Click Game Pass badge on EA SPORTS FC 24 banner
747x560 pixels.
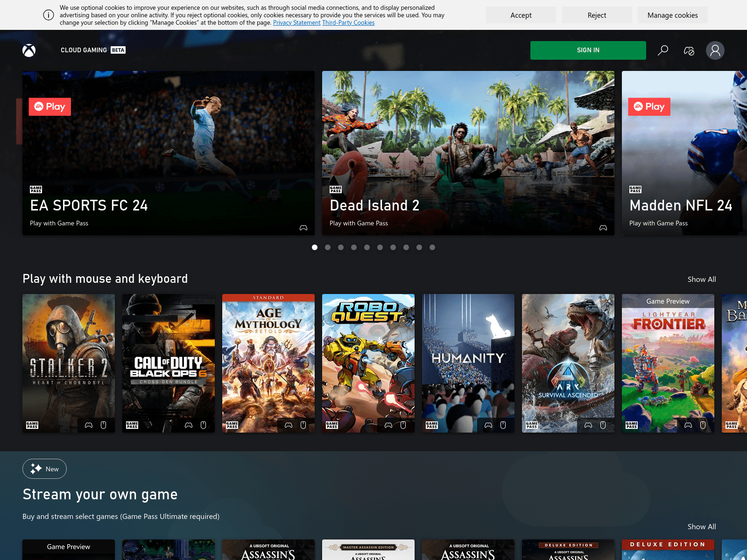coord(36,189)
